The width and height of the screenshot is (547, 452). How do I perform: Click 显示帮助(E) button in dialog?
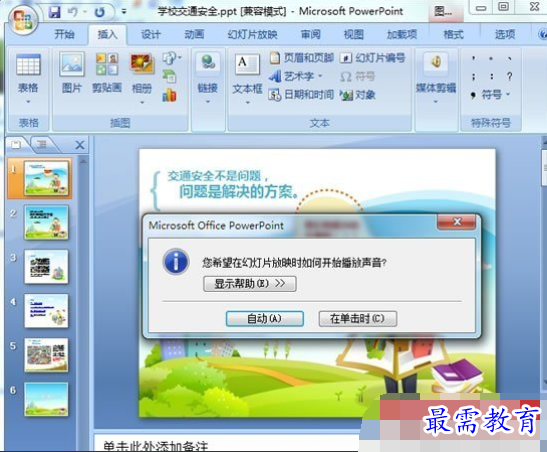point(250,284)
